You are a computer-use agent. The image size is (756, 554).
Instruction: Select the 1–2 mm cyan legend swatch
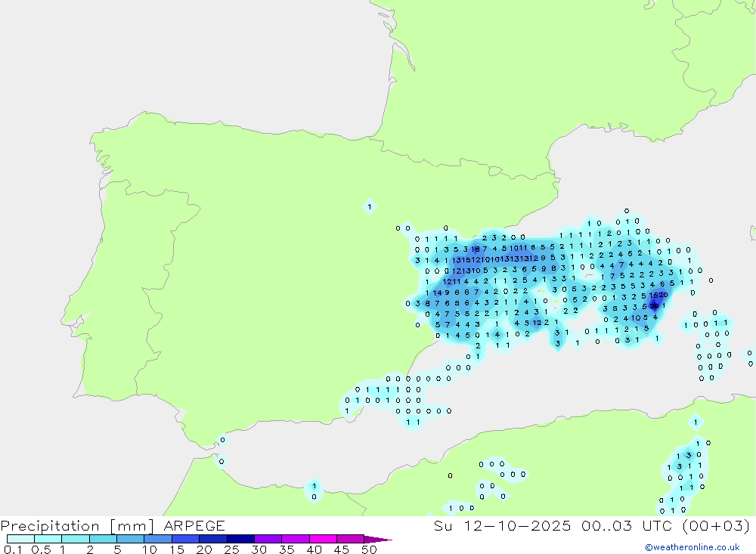tap(76, 539)
